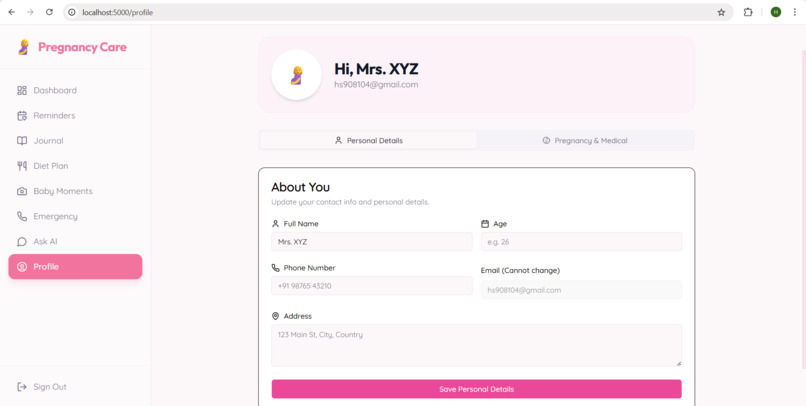Open the Diet Plan section
Image resolution: width=806 pixels, height=406 pixels.
75,166
